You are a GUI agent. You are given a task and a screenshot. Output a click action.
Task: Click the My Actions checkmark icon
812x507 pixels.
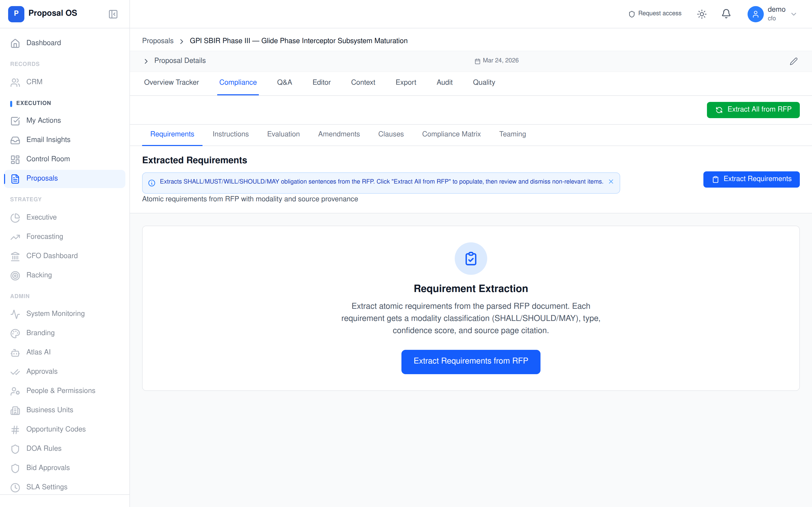[x=15, y=120]
